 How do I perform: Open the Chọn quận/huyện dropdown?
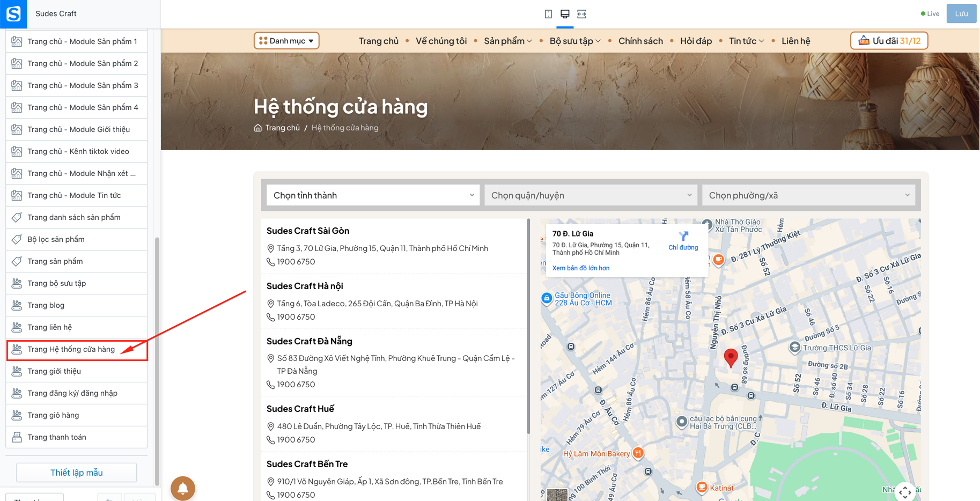click(x=591, y=195)
